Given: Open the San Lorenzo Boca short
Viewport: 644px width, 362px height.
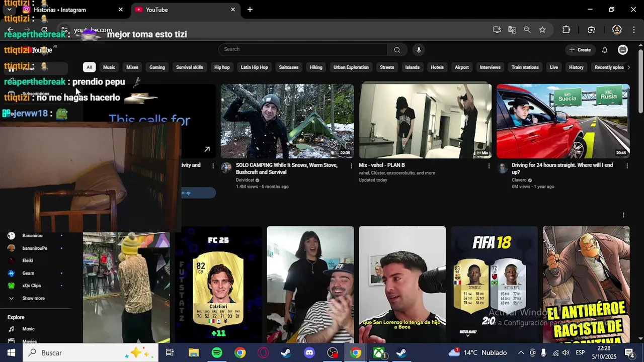Looking at the screenshot, I should [402, 285].
